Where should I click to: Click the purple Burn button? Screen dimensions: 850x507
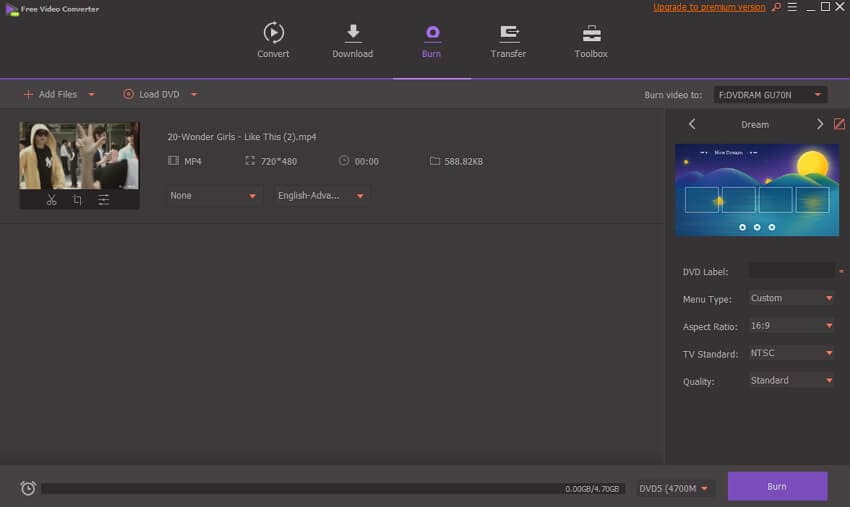[x=777, y=486]
